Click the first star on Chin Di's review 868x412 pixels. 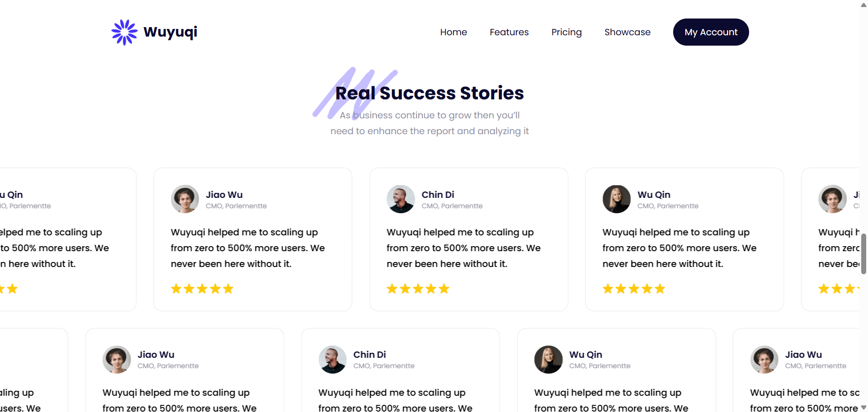click(392, 289)
